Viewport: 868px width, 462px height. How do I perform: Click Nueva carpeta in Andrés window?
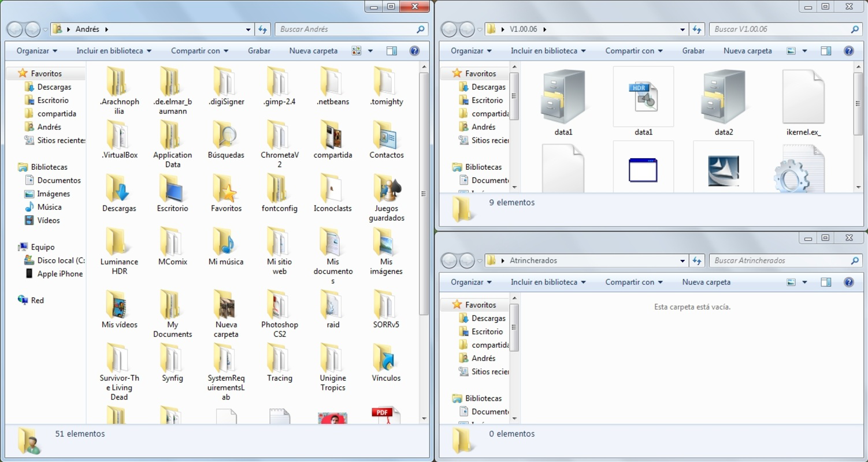313,51
